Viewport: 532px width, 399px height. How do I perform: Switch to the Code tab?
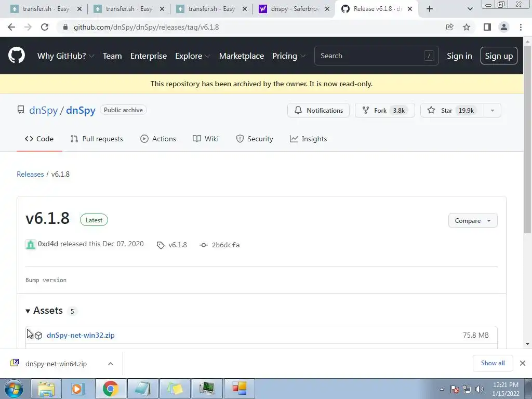pyautogui.click(x=39, y=139)
